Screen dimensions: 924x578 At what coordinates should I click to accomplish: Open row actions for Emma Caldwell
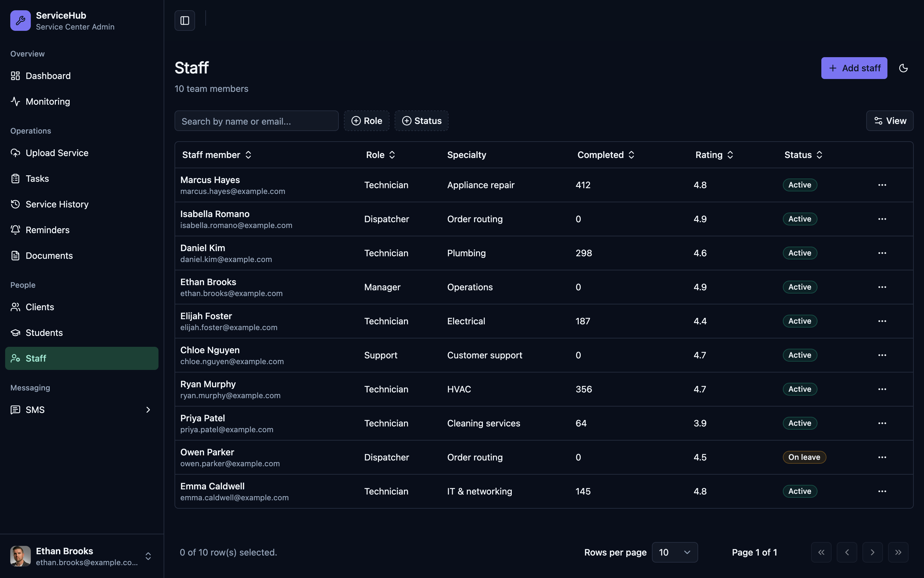(882, 491)
